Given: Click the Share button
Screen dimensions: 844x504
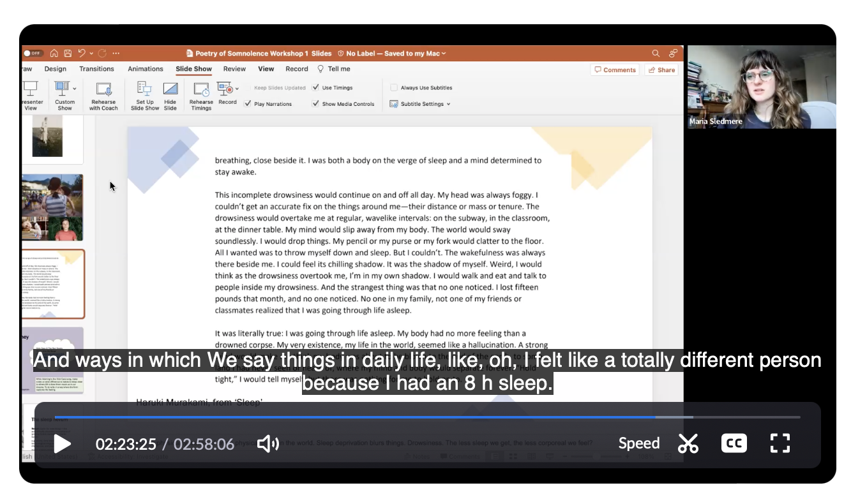Looking at the screenshot, I should tap(661, 70).
